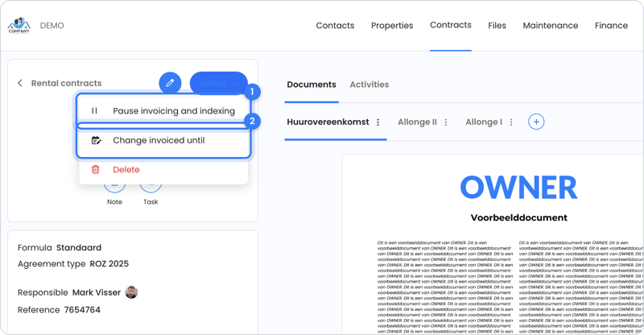Open the Files navigation item

coord(497,26)
